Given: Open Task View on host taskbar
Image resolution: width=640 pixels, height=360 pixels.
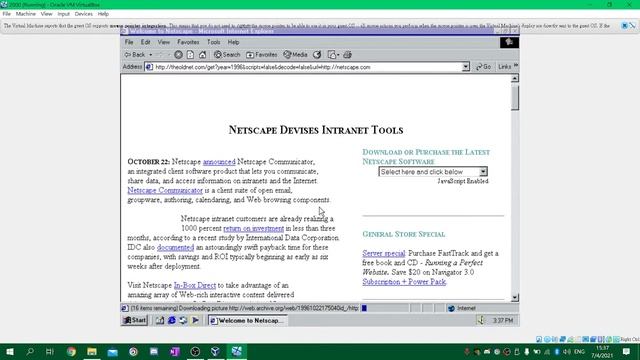Looking at the screenshot, I should click(x=50, y=352).
